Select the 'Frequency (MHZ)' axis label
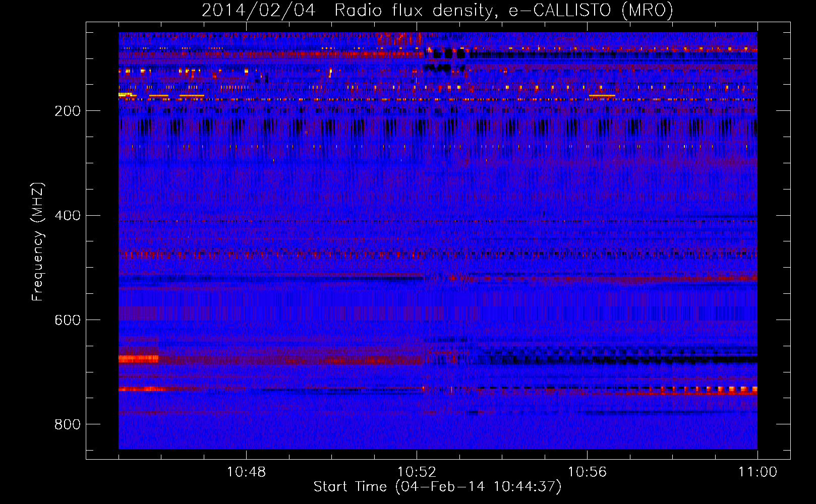The width and height of the screenshot is (816, 504). [37, 241]
